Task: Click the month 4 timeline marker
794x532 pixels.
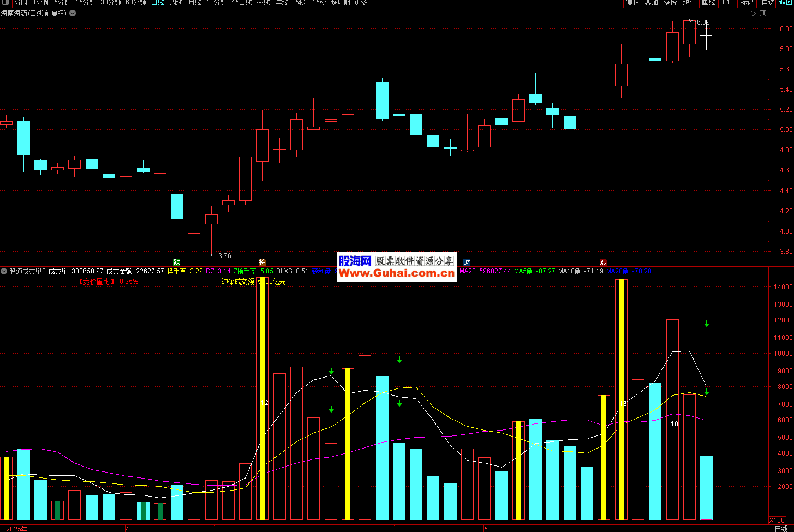Action: [127, 529]
